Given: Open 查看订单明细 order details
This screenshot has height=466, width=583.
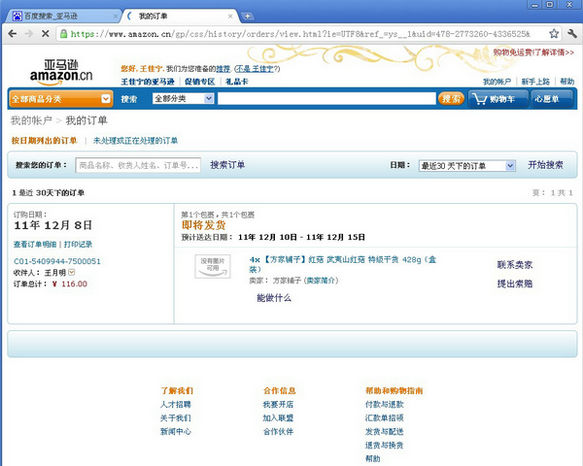Looking at the screenshot, I should (x=35, y=244).
